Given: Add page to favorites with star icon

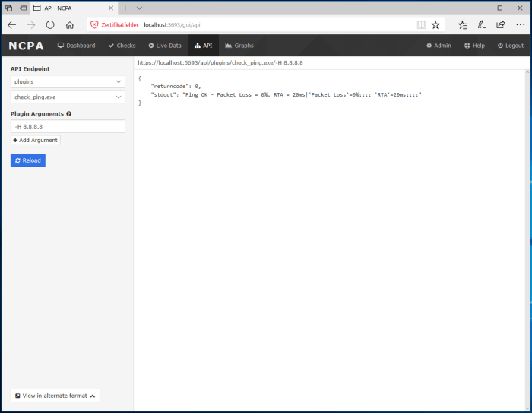Looking at the screenshot, I should [x=435, y=25].
